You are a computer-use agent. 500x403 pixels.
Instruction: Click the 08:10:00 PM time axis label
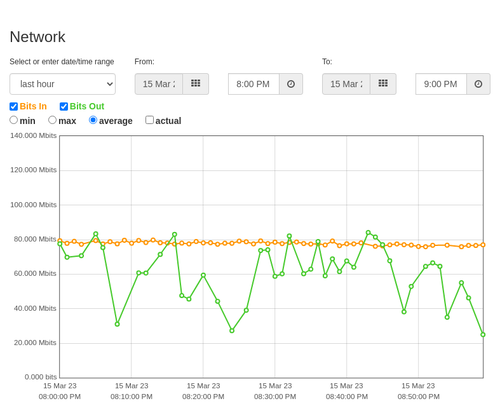pyautogui.click(x=131, y=397)
